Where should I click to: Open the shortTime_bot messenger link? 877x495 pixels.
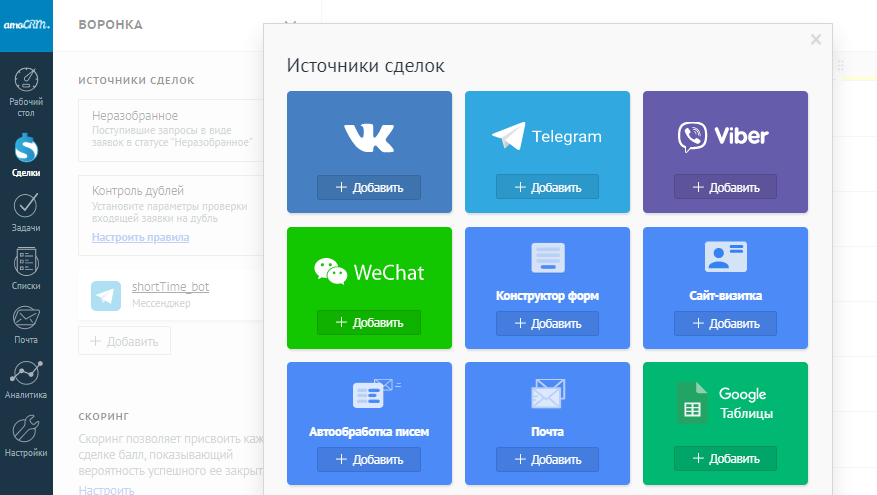(170, 287)
